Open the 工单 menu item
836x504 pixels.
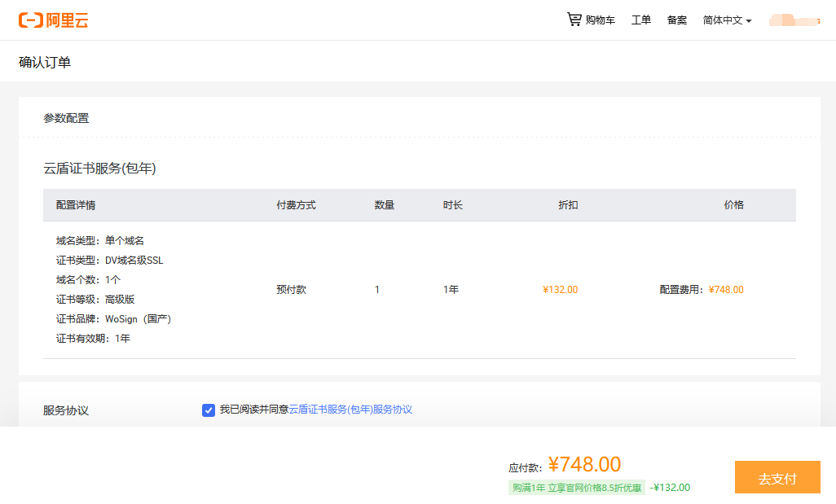coord(641,20)
